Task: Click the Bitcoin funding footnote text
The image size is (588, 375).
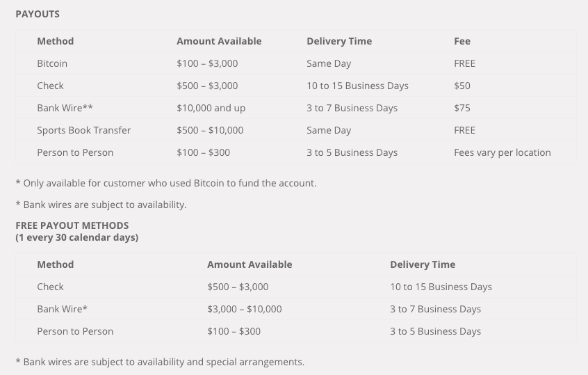Action: click(x=166, y=183)
